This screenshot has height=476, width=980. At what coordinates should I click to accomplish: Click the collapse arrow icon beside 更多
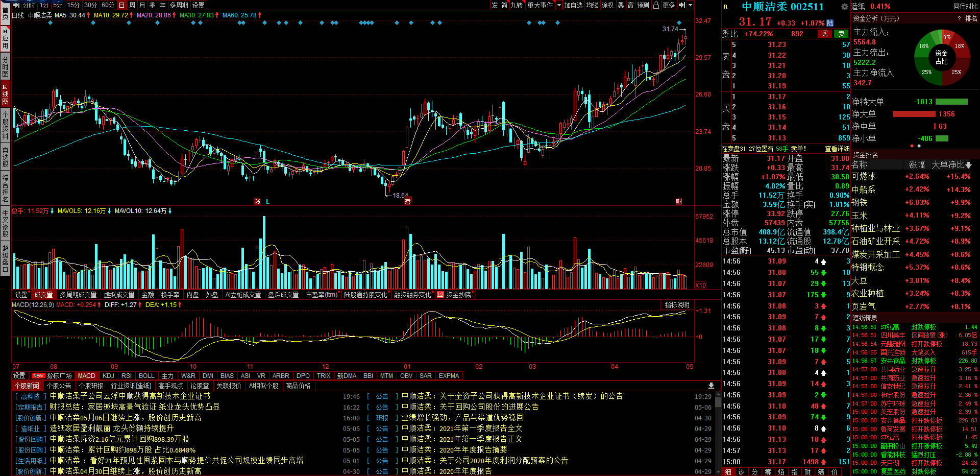pyautogui.click(x=682, y=5)
